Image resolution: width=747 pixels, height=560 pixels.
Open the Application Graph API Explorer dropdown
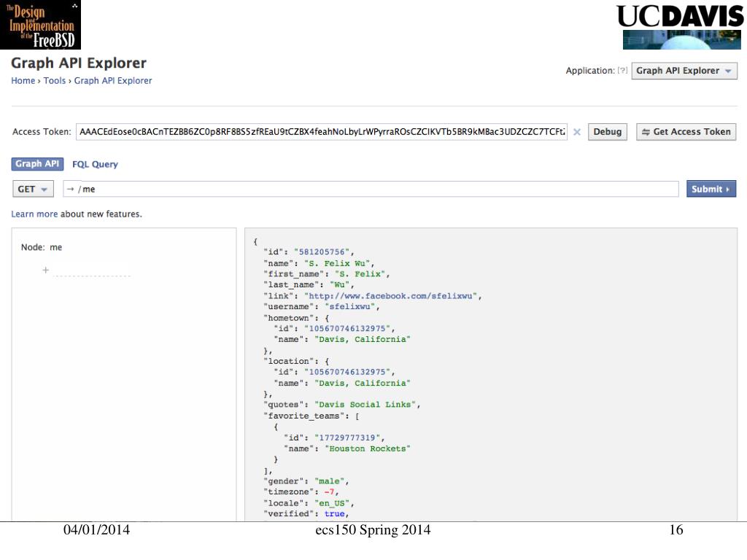coord(684,71)
